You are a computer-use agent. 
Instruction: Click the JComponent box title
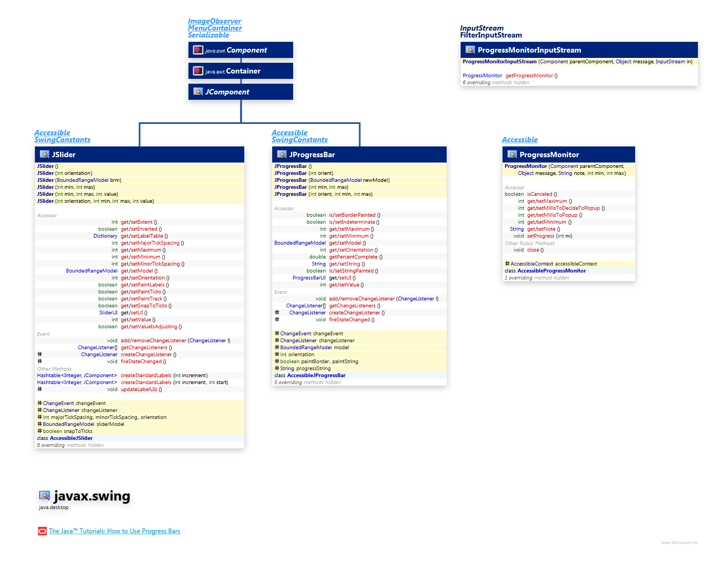(x=227, y=92)
